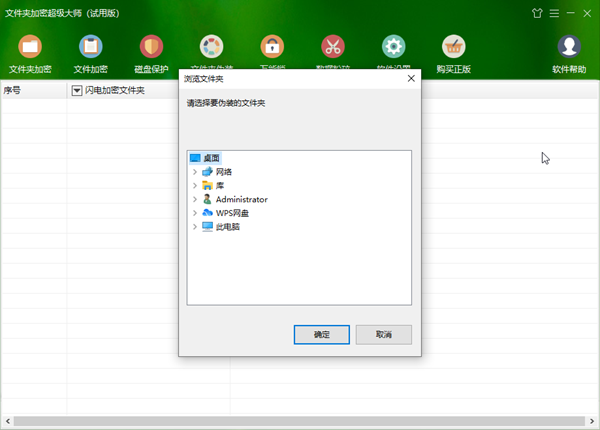
Task: Select the 网络 tree item
Action: point(217,172)
